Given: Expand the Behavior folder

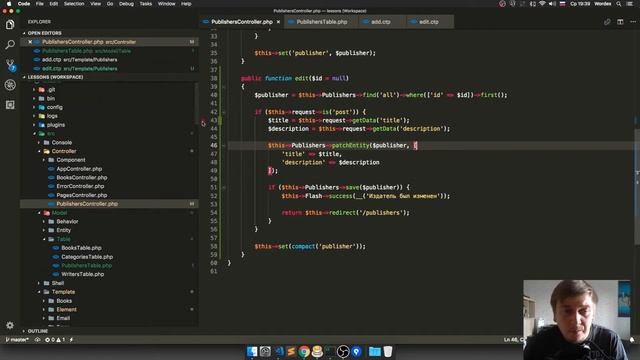Looking at the screenshot, I should 44,222.
